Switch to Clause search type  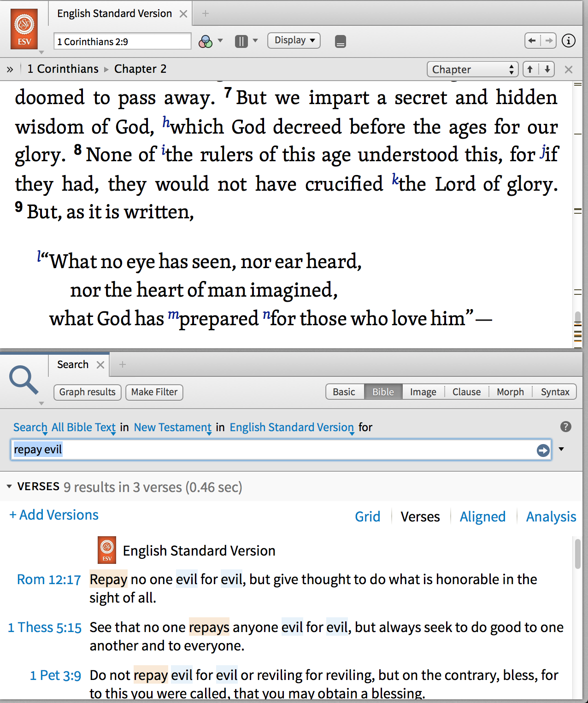[466, 392]
